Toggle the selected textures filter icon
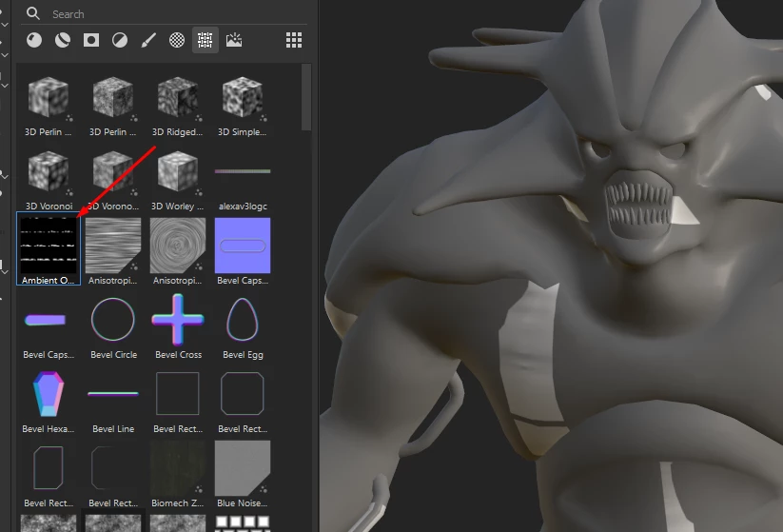783x532 pixels. [x=206, y=40]
